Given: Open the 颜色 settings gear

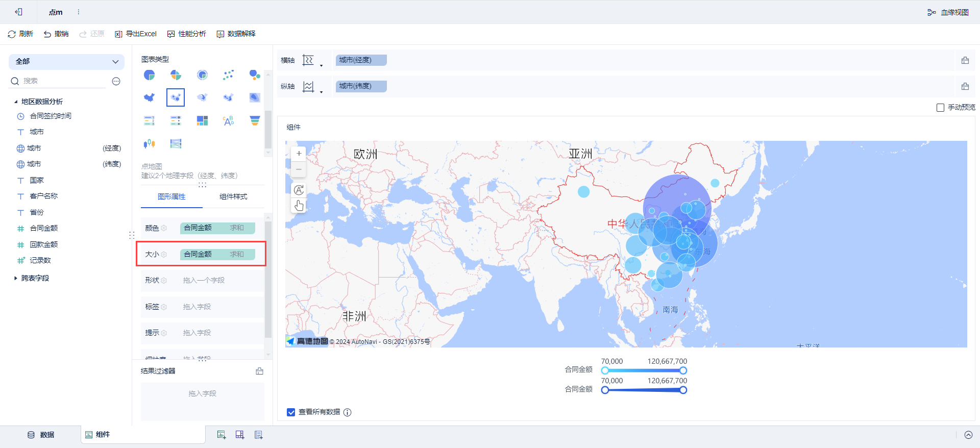Looking at the screenshot, I should [x=164, y=228].
